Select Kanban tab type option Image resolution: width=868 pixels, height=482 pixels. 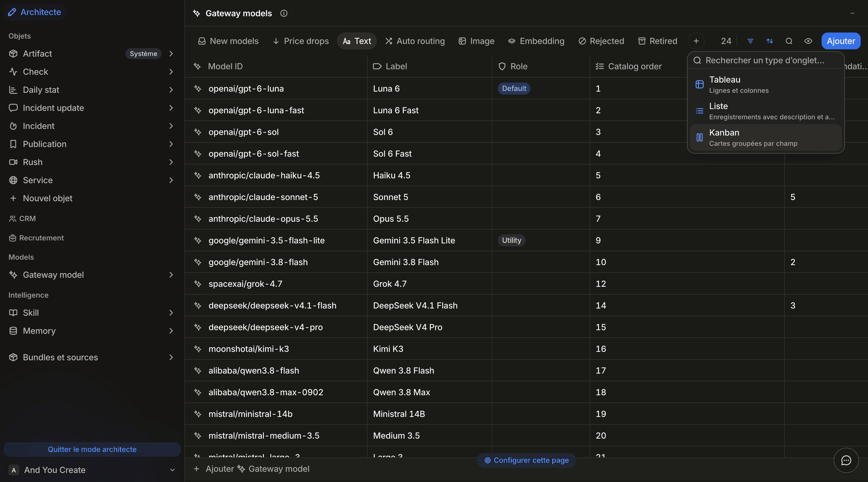point(766,137)
